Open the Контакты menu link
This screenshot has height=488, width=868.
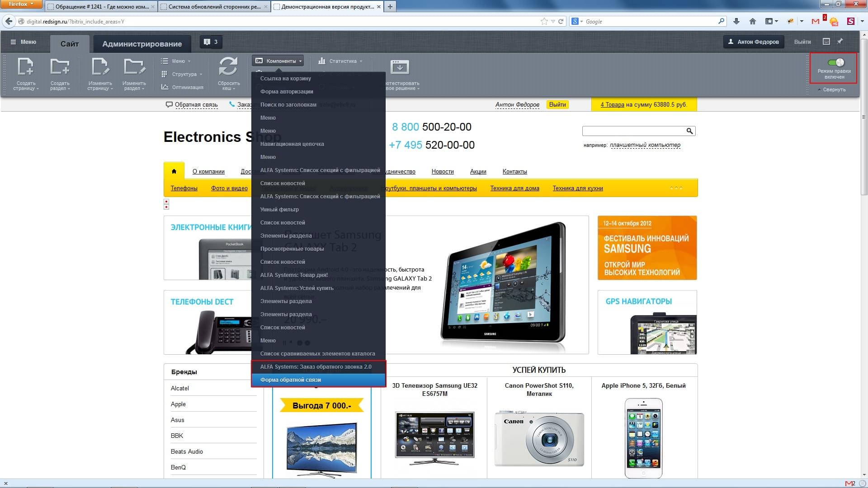point(514,171)
